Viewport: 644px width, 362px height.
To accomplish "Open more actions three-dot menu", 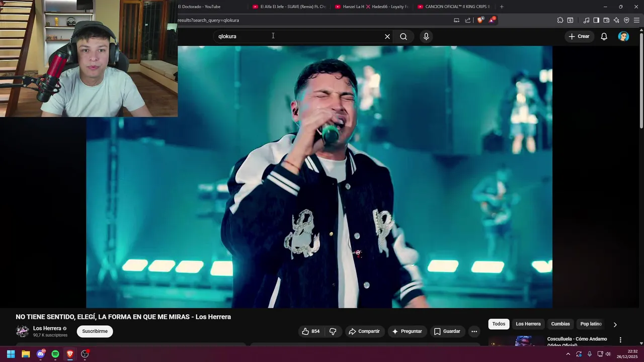I will pyautogui.click(x=474, y=331).
